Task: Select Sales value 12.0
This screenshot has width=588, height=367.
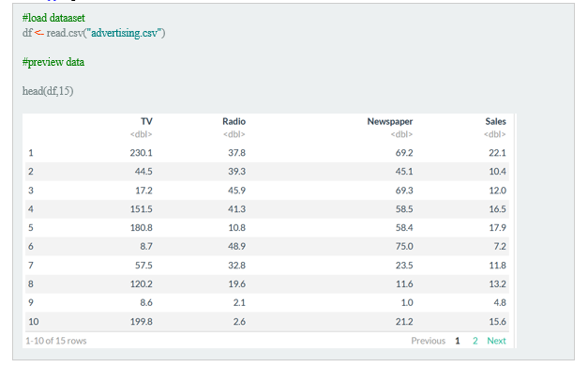Action: [497, 191]
